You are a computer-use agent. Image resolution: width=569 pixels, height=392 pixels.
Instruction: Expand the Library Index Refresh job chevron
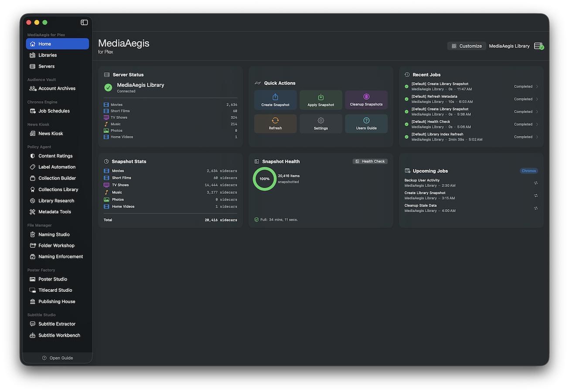tap(537, 137)
